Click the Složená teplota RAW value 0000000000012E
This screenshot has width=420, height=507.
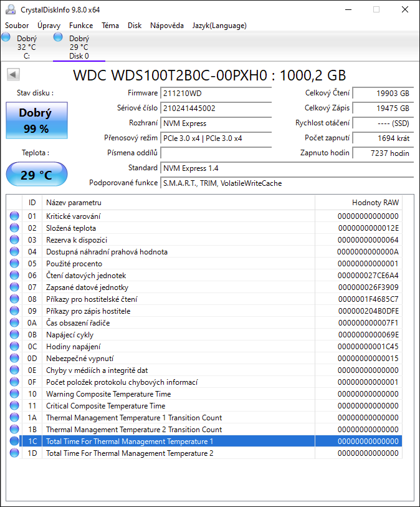point(368,228)
